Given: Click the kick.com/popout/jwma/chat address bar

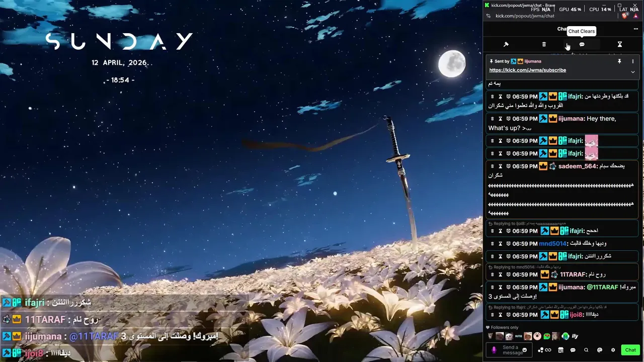Looking at the screenshot, I should pyautogui.click(x=525, y=16).
